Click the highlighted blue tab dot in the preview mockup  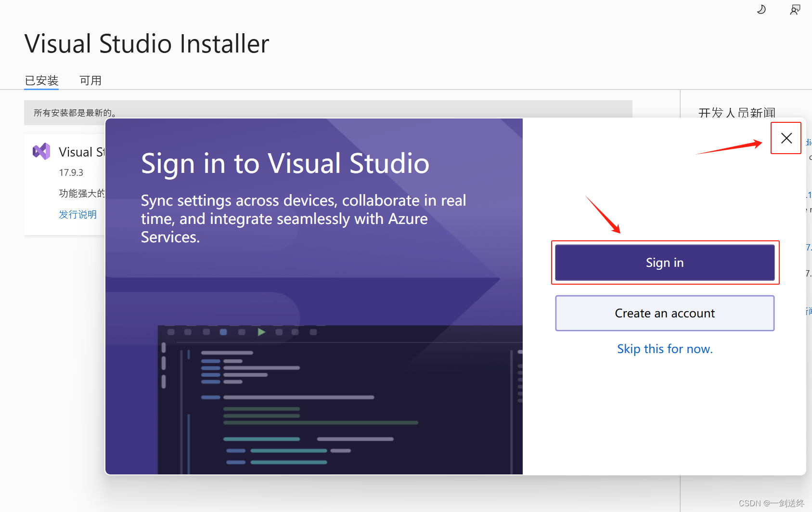222,332
